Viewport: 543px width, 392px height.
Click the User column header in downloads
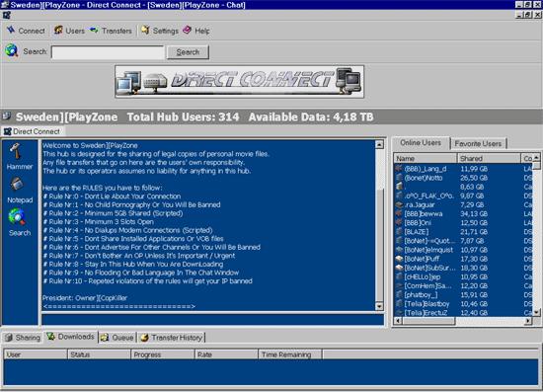tap(36, 354)
